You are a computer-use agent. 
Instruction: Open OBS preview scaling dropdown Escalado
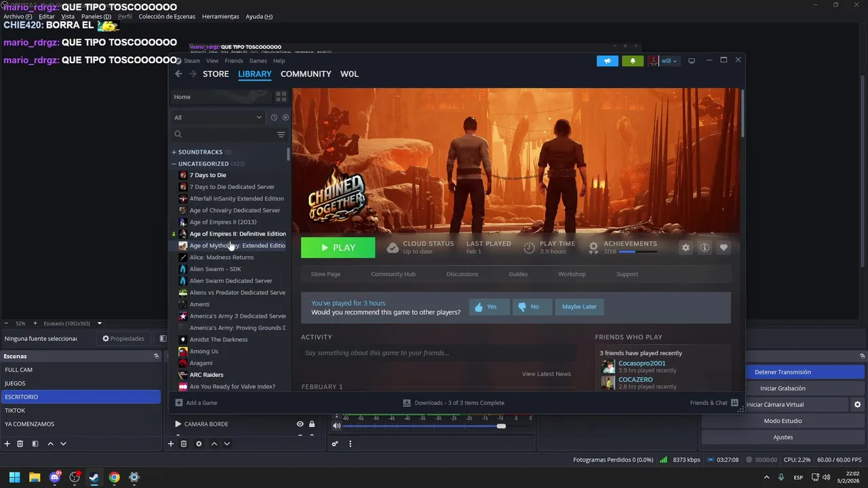[x=99, y=323]
